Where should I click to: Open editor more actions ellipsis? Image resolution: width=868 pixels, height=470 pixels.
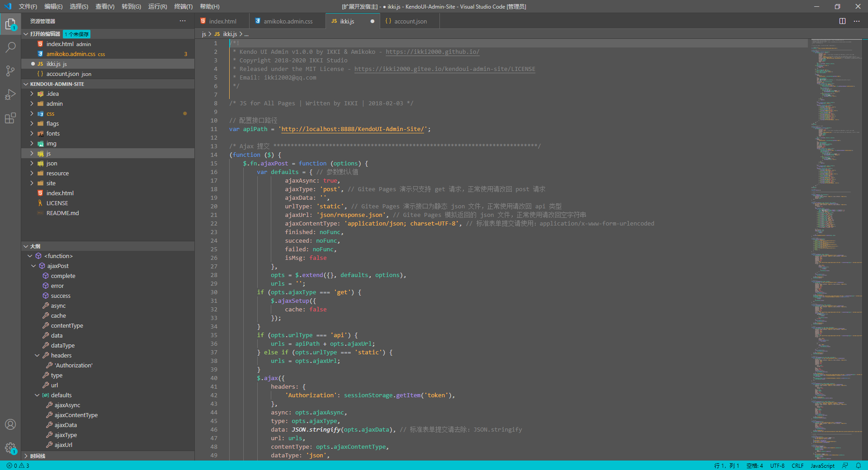[x=857, y=21]
